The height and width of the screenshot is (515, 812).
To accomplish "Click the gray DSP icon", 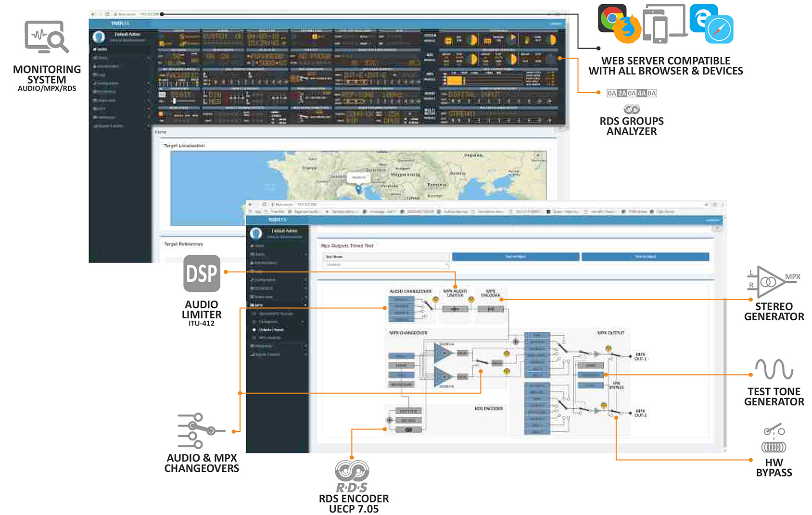I will pos(202,274).
